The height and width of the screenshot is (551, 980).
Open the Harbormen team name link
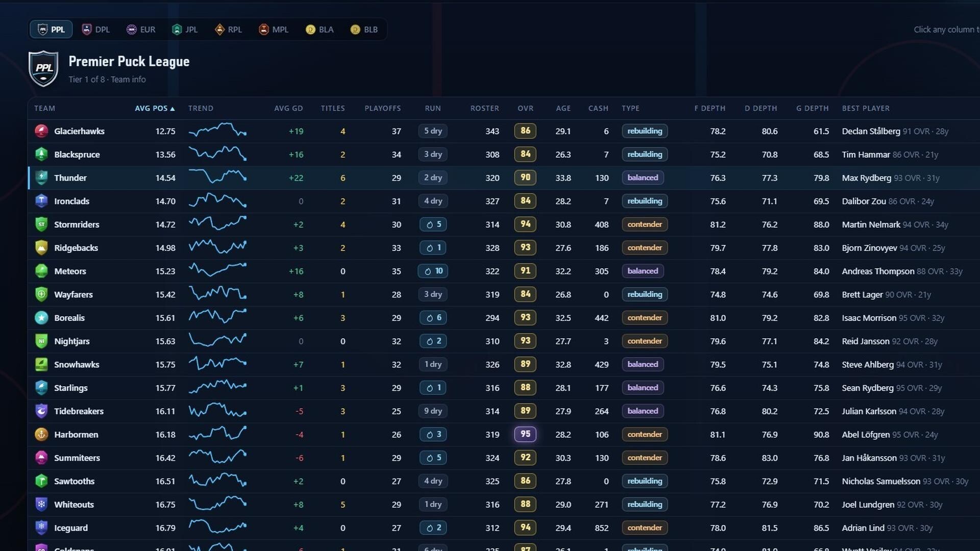(76, 435)
